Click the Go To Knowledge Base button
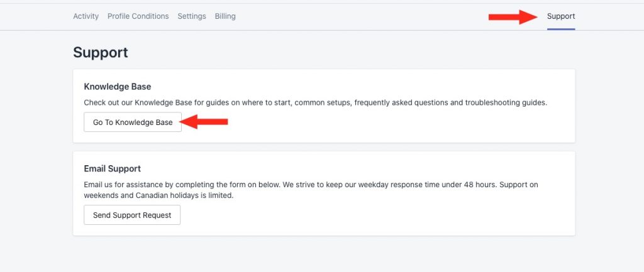The height and width of the screenshot is (272, 644). pos(133,122)
